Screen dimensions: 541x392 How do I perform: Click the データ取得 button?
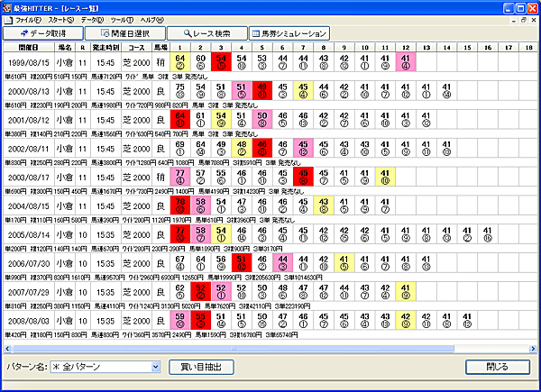point(43,33)
